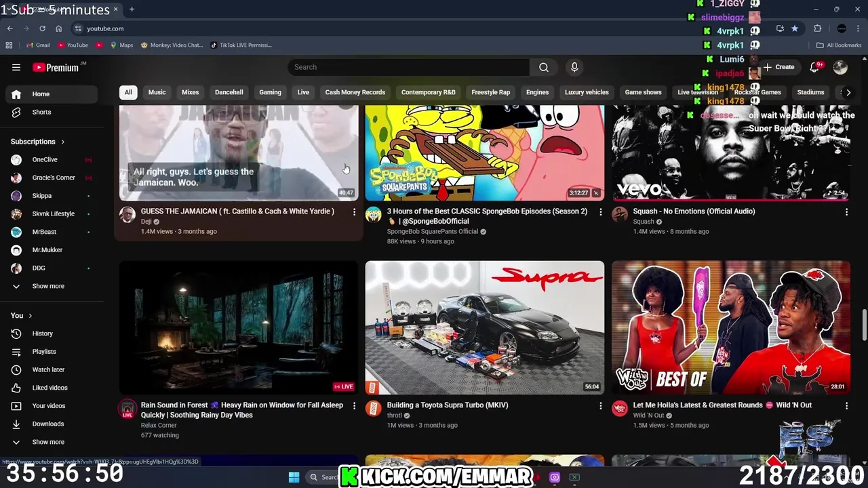Click the youtube.com address bar
Image resolution: width=868 pixels, height=488 pixels.
(x=420, y=28)
